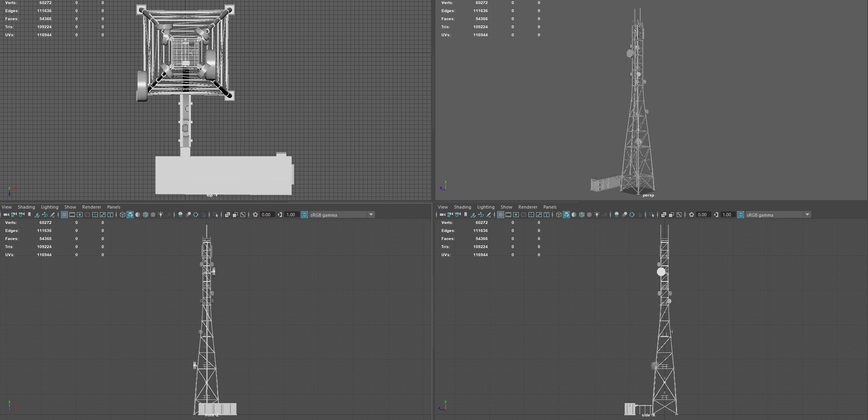Toggle Grid display in side panel toolbar
This screenshot has height=420, width=868.
point(501,215)
